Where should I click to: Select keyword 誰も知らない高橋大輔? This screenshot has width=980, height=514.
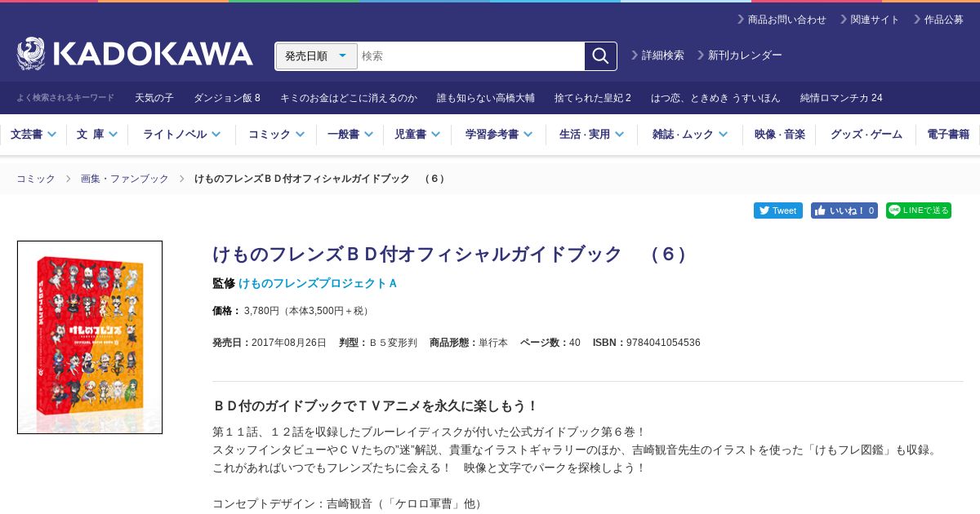486,98
